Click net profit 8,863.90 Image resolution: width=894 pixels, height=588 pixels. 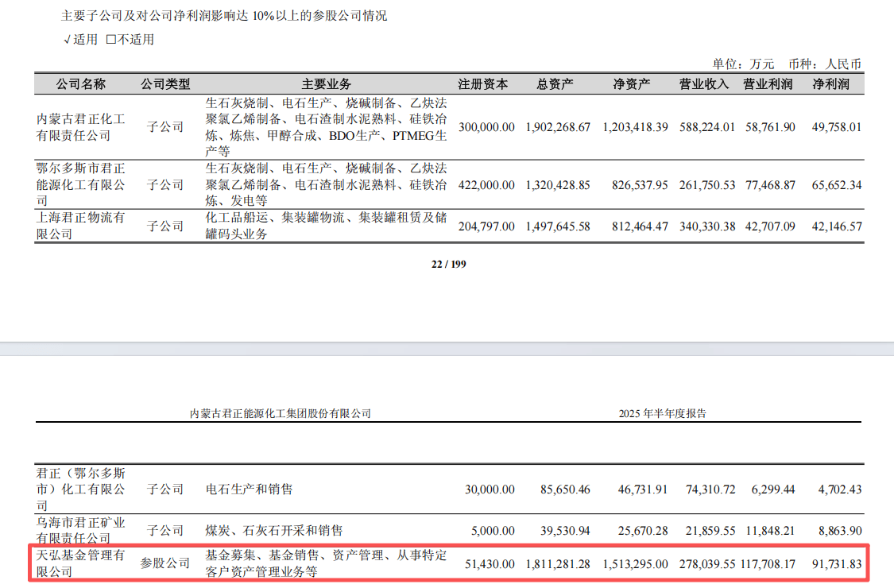pos(840,531)
